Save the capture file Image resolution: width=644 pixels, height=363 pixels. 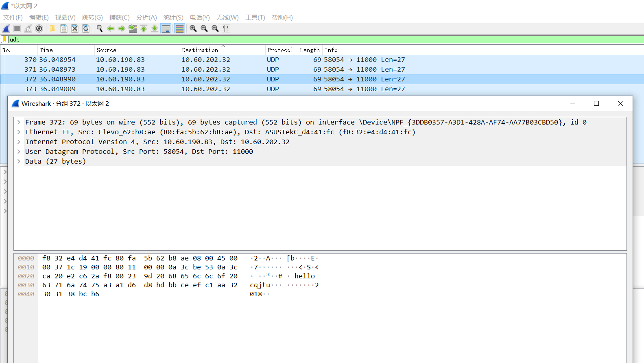click(x=64, y=28)
